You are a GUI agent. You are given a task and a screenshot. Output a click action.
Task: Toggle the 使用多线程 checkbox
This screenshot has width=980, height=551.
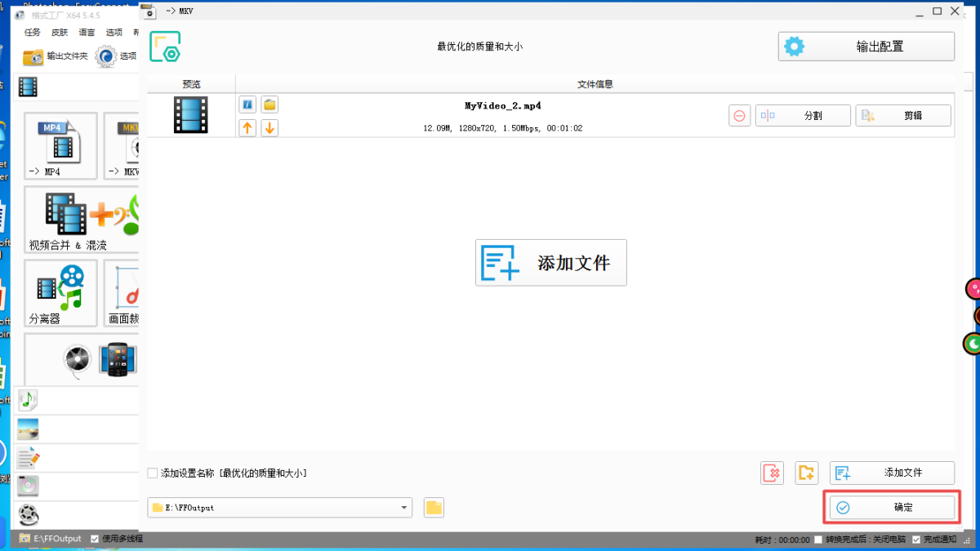tap(95, 539)
